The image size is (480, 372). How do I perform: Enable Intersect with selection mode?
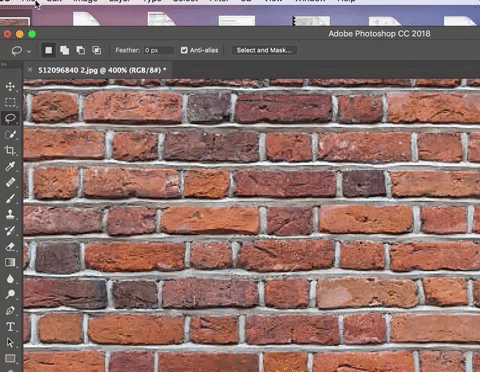coord(97,50)
